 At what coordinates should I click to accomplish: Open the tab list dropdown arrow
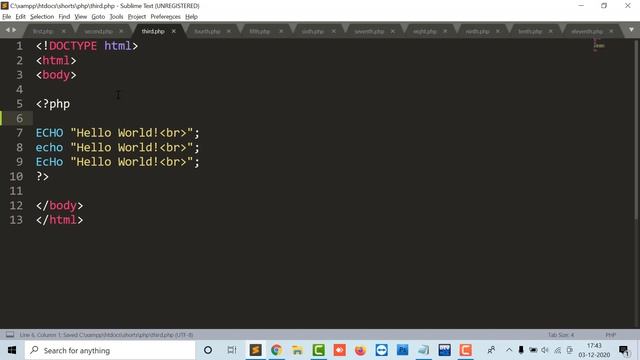tap(631, 30)
